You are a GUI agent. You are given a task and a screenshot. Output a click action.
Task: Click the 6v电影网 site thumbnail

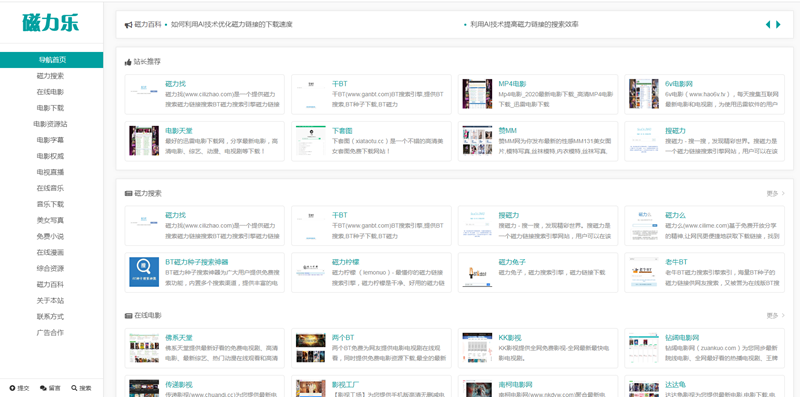click(x=644, y=94)
